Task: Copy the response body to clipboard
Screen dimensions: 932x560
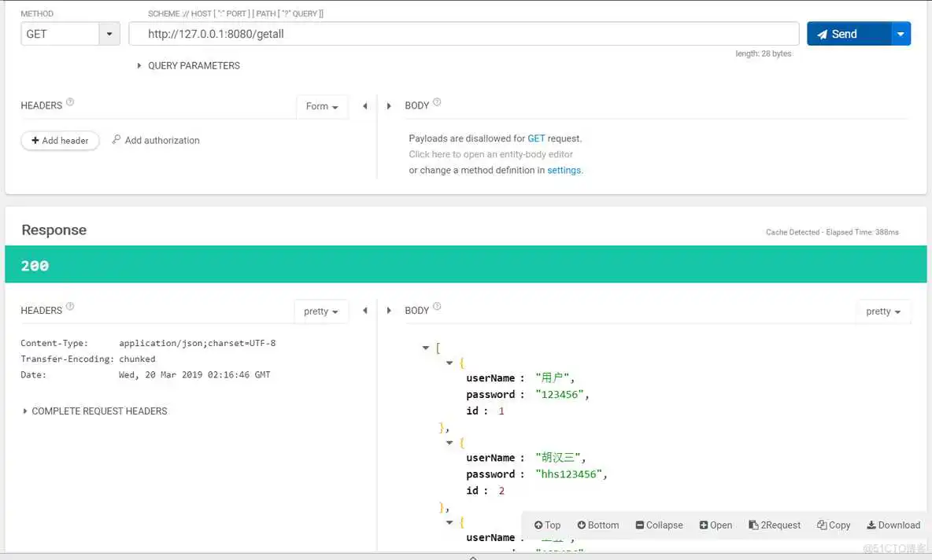Action: pyautogui.click(x=833, y=525)
